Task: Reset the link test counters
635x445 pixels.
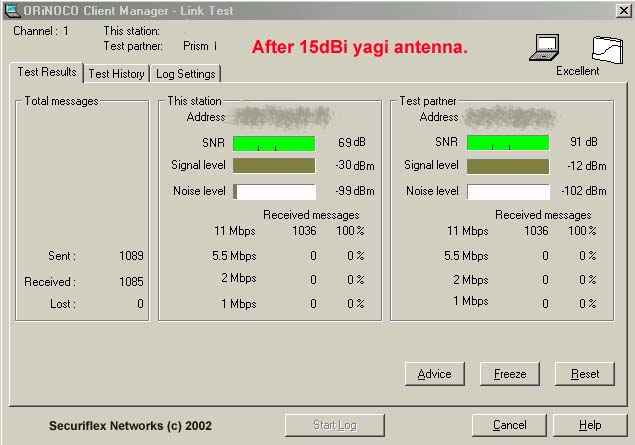Action: click(x=584, y=374)
